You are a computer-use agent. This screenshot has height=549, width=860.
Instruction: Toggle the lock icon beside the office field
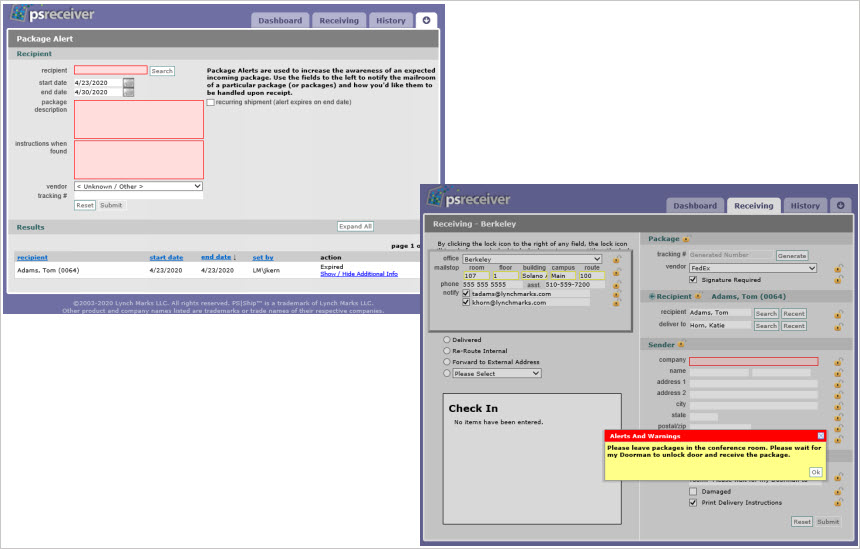(x=616, y=259)
